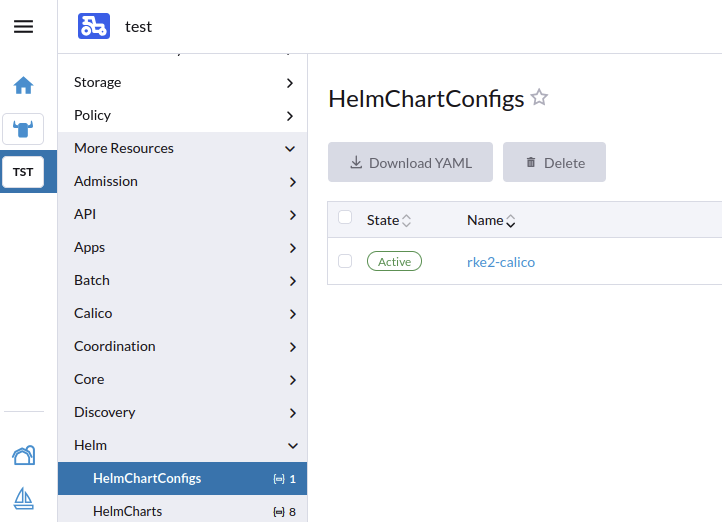Expand the API group chevron
This screenshot has width=722, height=522.
tap(292, 215)
